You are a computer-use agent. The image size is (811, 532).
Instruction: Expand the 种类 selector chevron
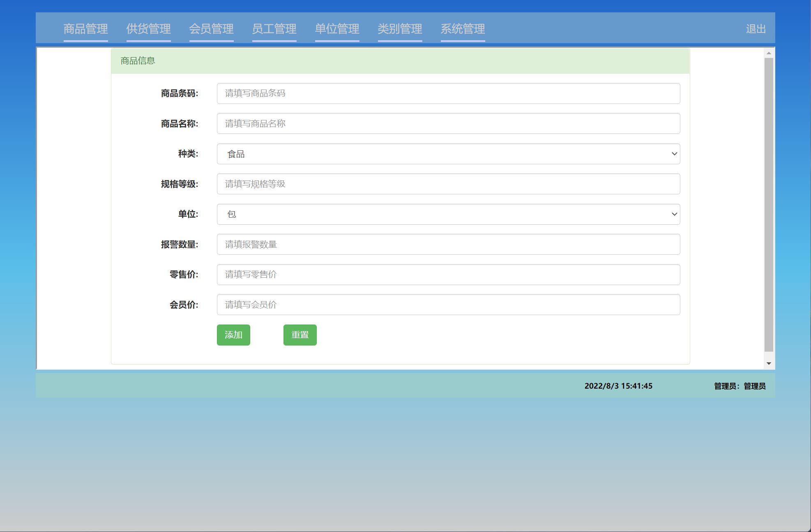pyautogui.click(x=674, y=154)
